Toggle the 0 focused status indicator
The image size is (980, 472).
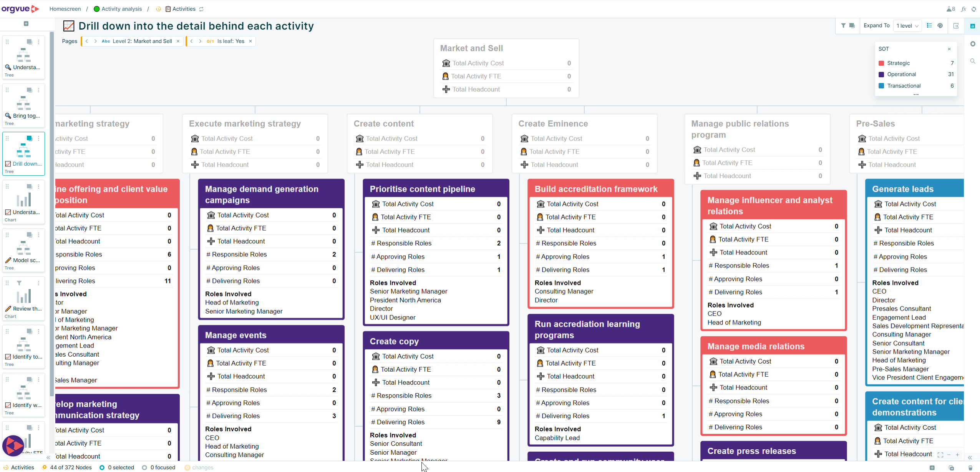[158, 467]
